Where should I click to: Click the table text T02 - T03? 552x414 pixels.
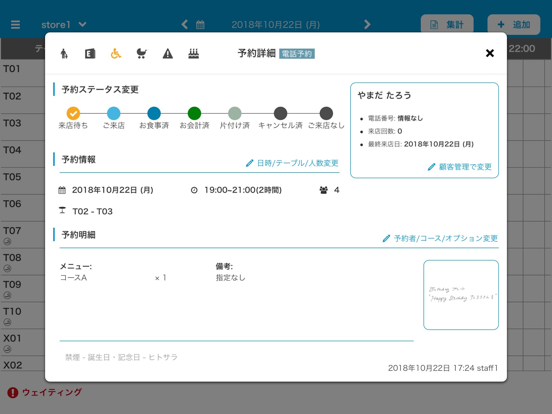point(93,211)
